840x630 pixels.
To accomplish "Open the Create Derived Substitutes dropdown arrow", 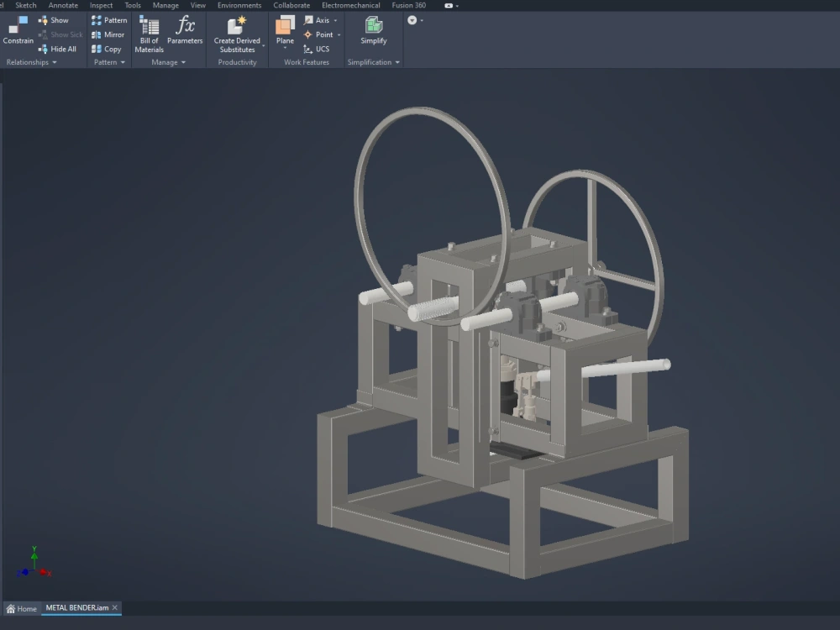I will (264, 45).
